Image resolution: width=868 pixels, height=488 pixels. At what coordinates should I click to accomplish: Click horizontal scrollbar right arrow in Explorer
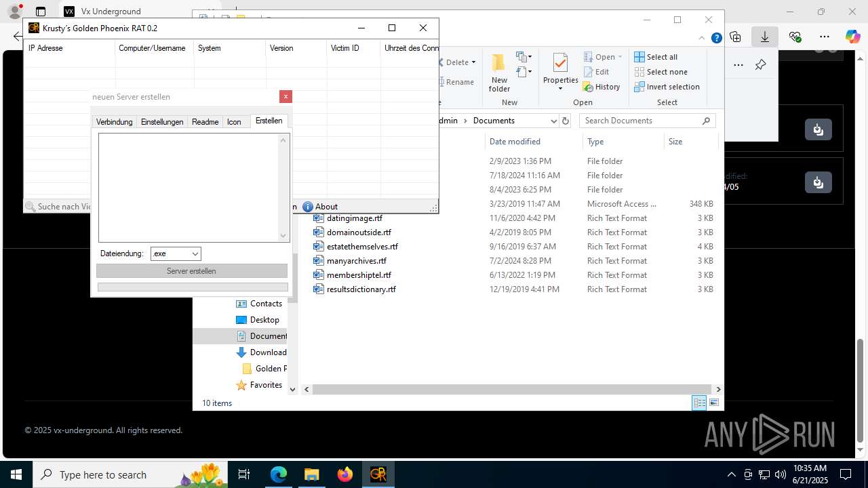coord(718,389)
